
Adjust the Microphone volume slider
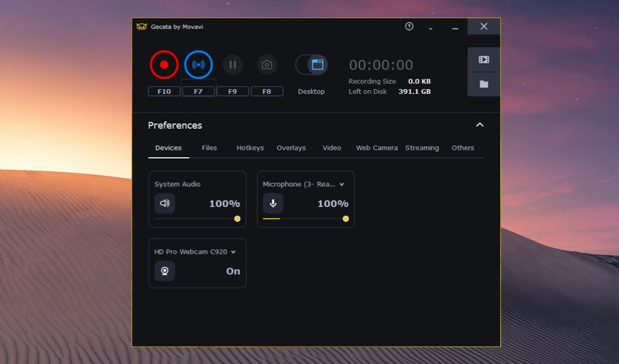coord(306,218)
